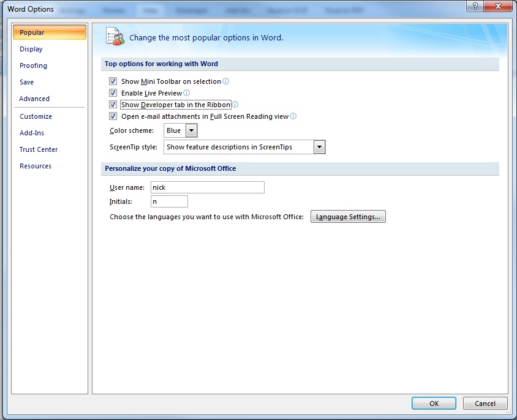The width and height of the screenshot is (517, 420).
Task: Open the Color scheme dropdown
Action: coord(191,130)
